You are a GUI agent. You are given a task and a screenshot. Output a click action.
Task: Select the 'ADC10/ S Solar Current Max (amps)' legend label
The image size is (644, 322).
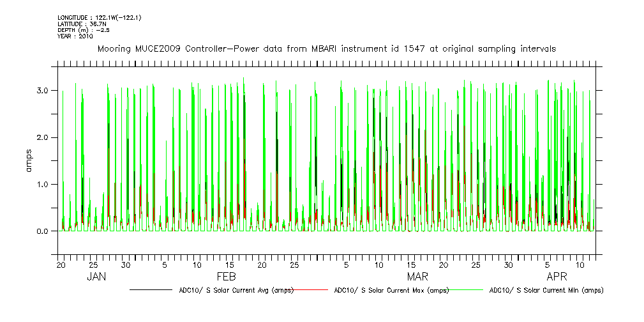click(x=391, y=290)
